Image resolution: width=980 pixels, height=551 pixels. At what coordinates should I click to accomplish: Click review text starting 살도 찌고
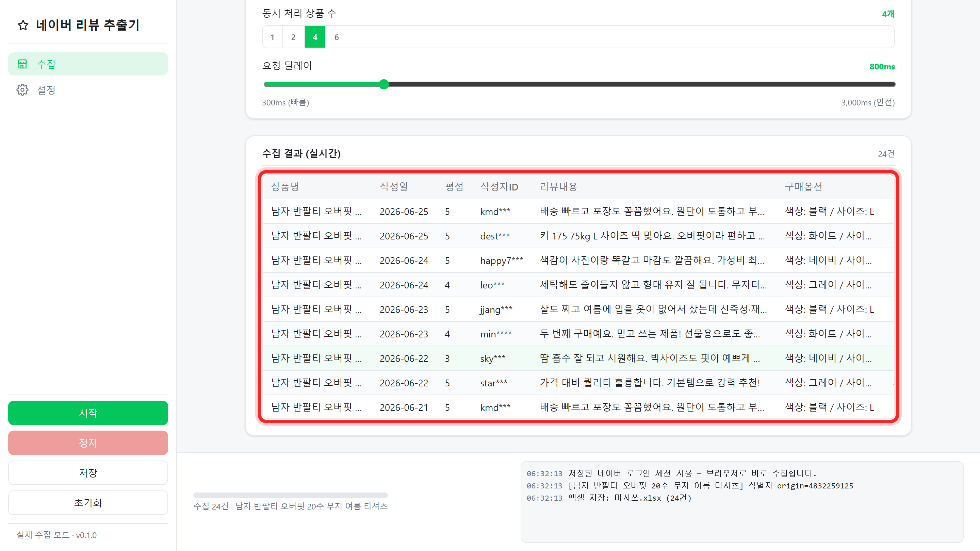[x=653, y=309]
